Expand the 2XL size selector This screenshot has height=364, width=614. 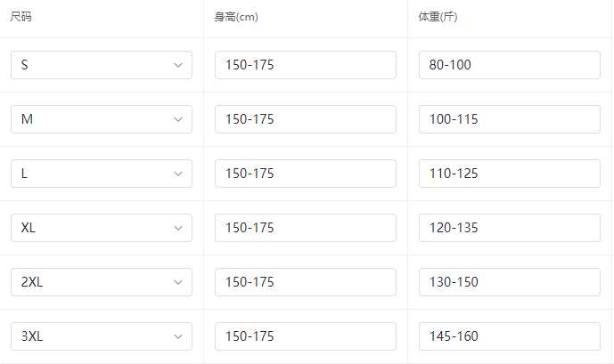(x=102, y=282)
